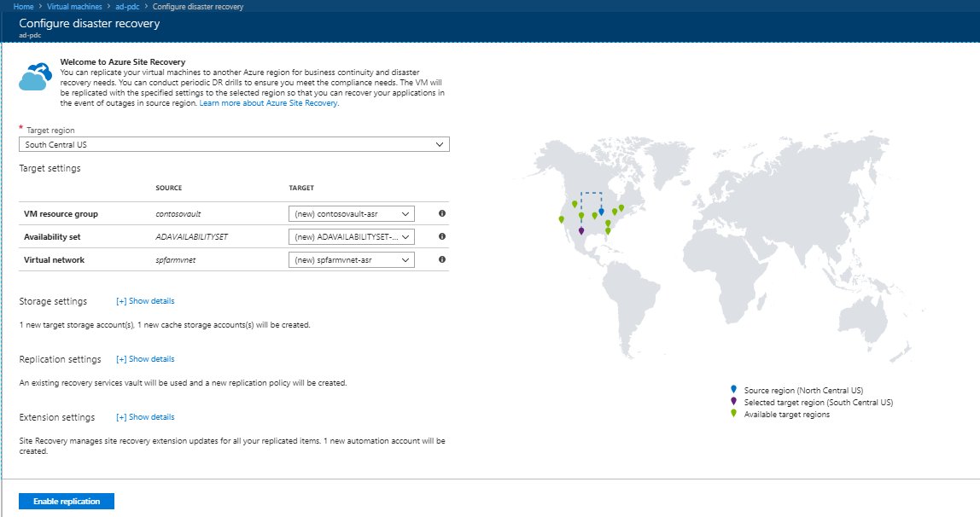Open the Target region dropdown
The width and height of the screenshot is (980, 517).
pyautogui.click(x=234, y=144)
